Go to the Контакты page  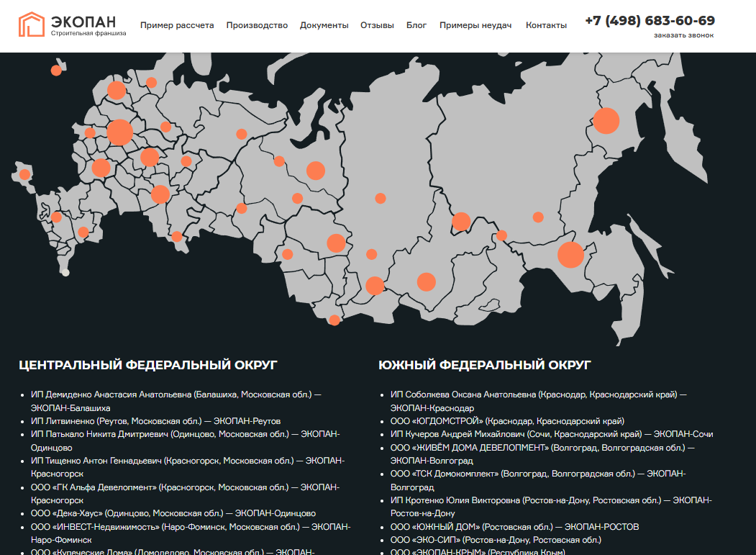[x=546, y=25]
